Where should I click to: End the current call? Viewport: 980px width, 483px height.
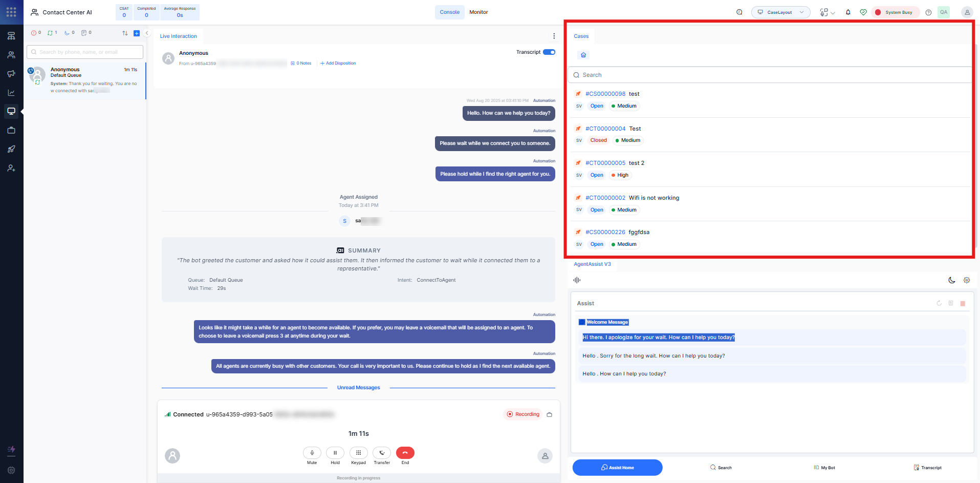(405, 453)
